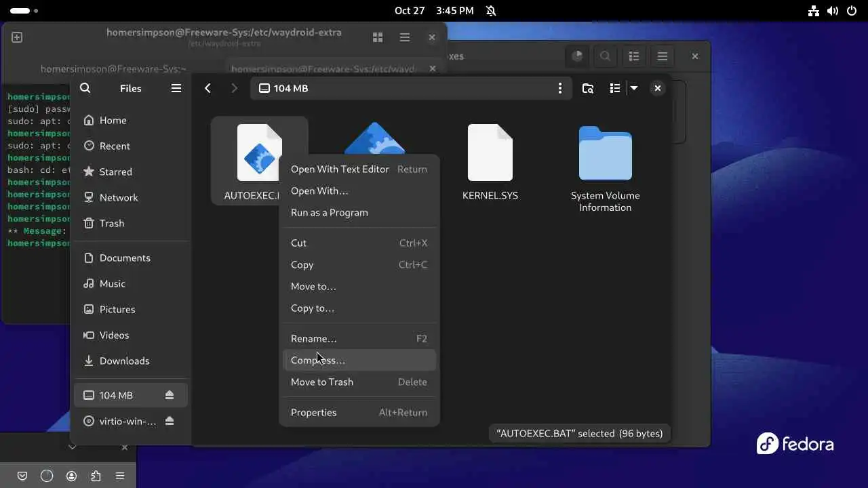This screenshot has height=488, width=868.
Task: Eject the virtio-win volume
Action: point(170,421)
